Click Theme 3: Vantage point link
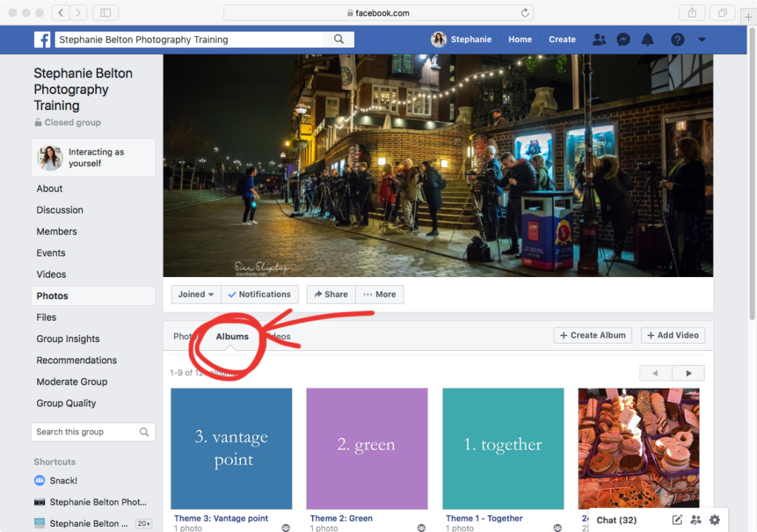The width and height of the screenshot is (757, 532). point(221,519)
